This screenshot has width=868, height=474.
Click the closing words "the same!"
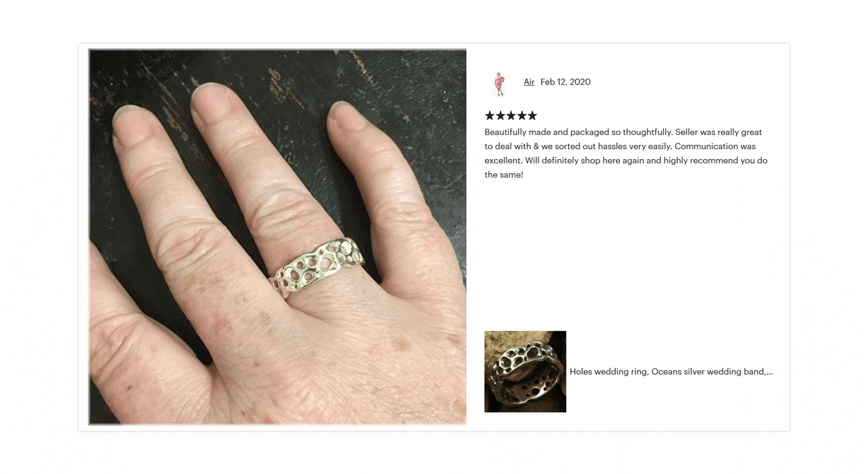pyautogui.click(x=504, y=175)
